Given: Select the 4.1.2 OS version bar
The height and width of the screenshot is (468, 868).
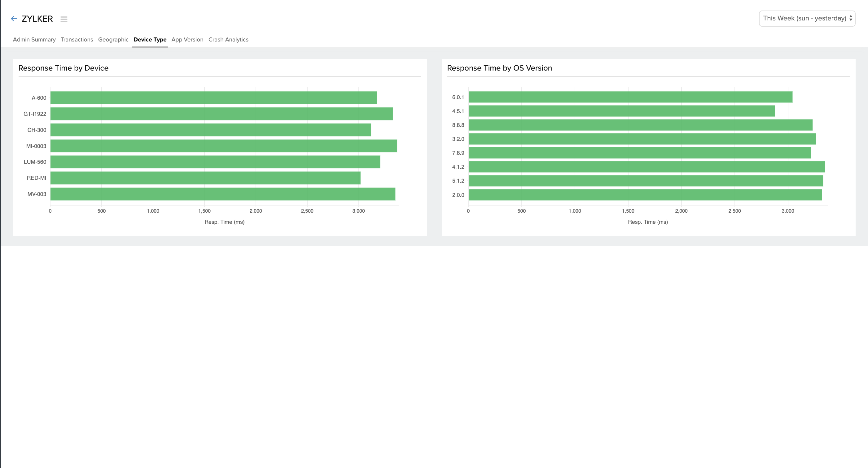Looking at the screenshot, I should [646, 167].
